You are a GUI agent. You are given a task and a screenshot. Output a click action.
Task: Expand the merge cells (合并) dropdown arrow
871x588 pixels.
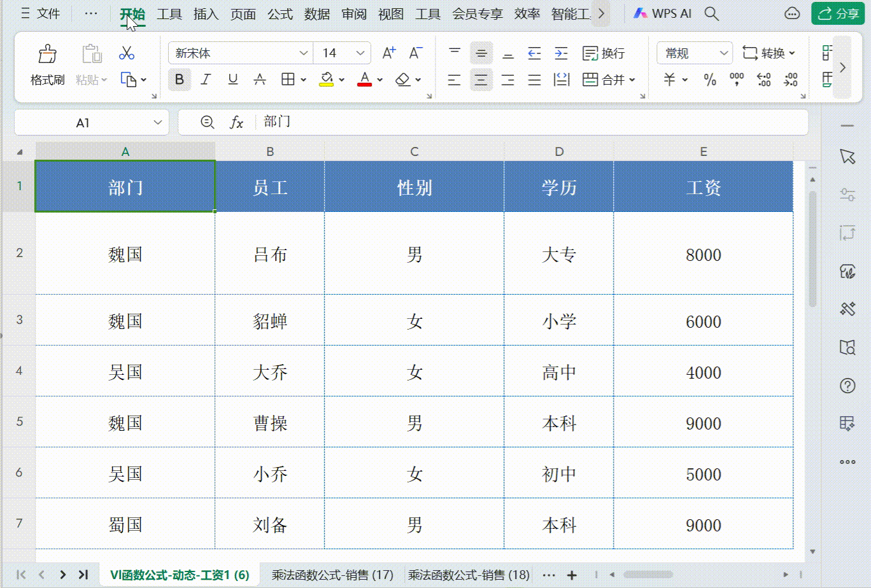[632, 80]
